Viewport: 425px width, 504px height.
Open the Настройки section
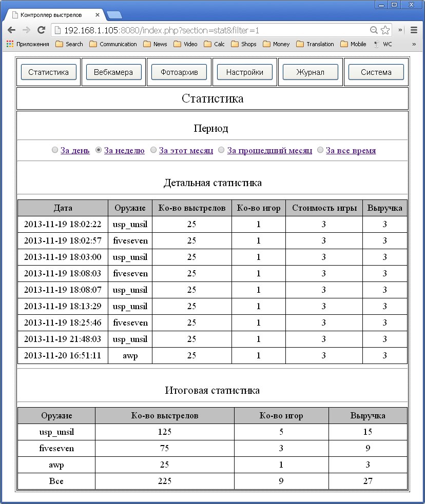tap(244, 72)
